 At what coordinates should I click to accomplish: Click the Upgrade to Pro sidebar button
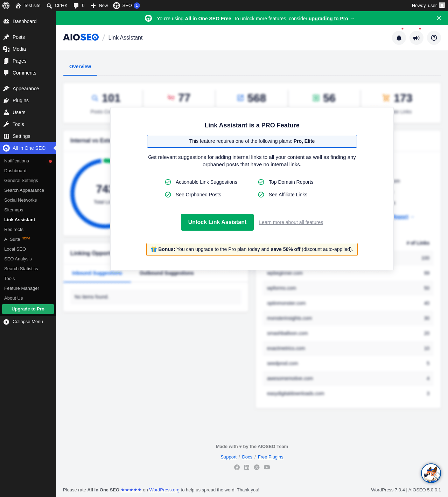pos(28,309)
